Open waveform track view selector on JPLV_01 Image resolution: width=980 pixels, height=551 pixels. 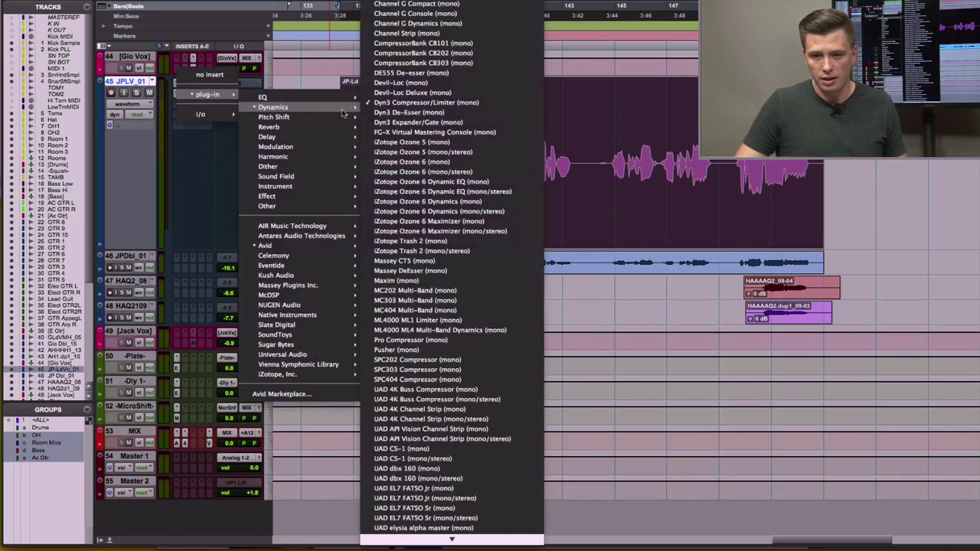coord(129,104)
